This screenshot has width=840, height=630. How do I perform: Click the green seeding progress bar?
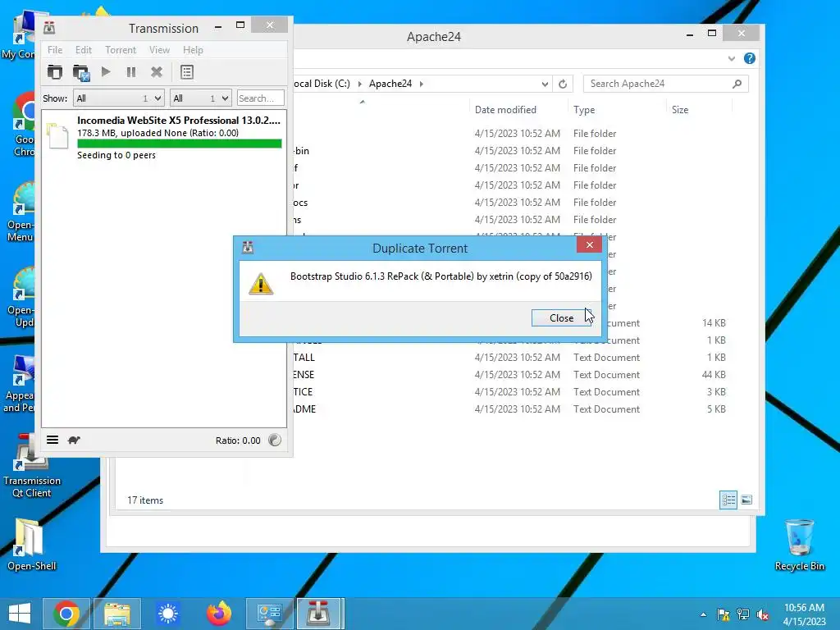pos(180,144)
